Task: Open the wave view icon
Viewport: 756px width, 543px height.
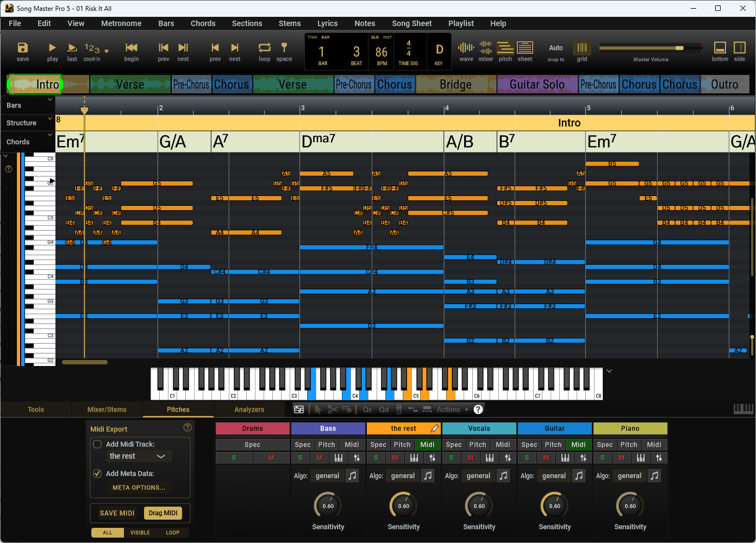Action: tap(466, 48)
